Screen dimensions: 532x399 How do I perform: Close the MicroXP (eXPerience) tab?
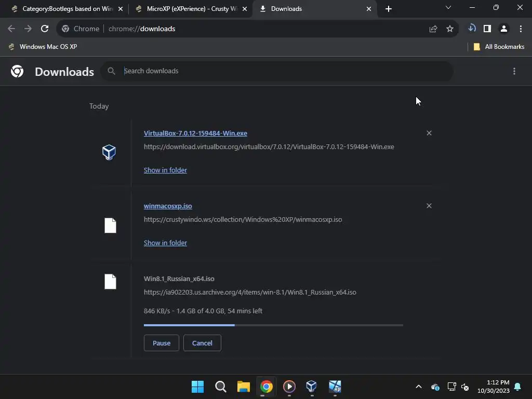245,9
